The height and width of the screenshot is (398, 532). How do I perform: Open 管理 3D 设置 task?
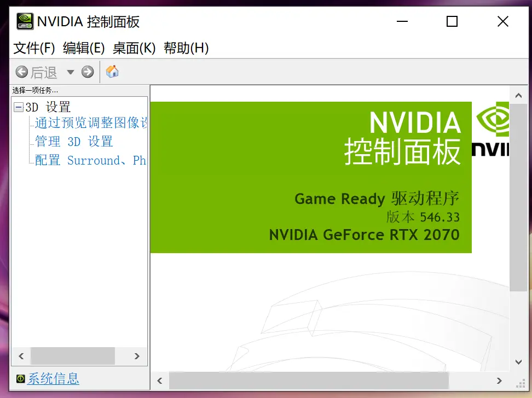pyautogui.click(x=74, y=142)
